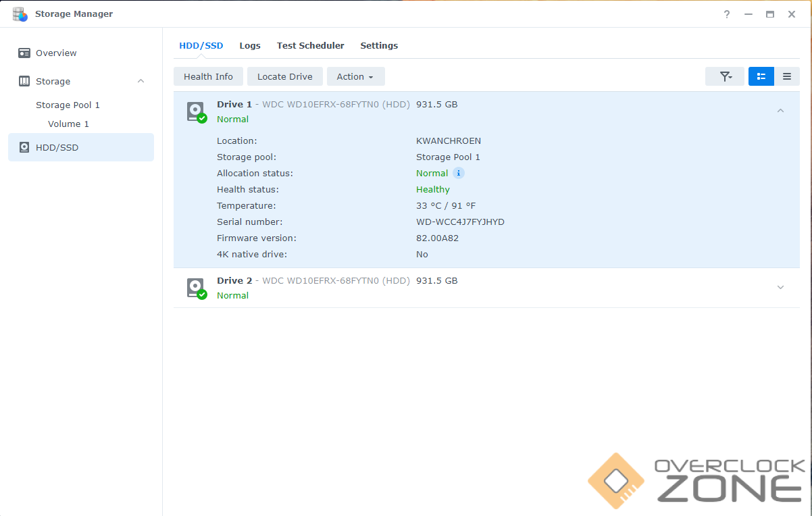Open the Test Scheduler tab
The width and height of the screenshot is (812, 516).
[310, 46]
